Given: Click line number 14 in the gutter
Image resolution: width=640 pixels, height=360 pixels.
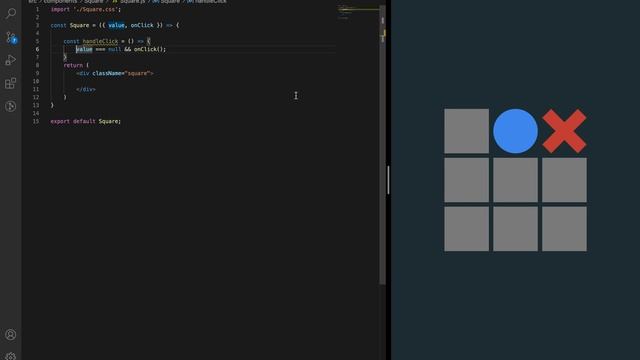Looking at the screenshot, I should coord(36,113).
